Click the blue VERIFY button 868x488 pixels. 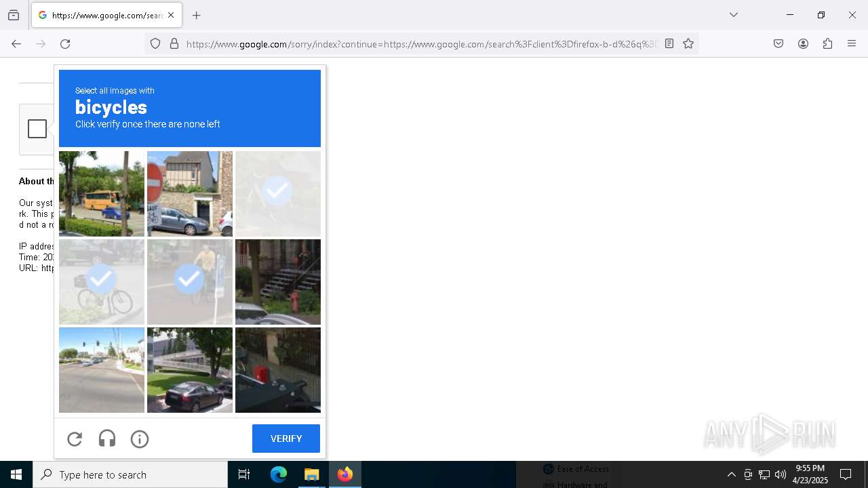[x=286, y=439]
